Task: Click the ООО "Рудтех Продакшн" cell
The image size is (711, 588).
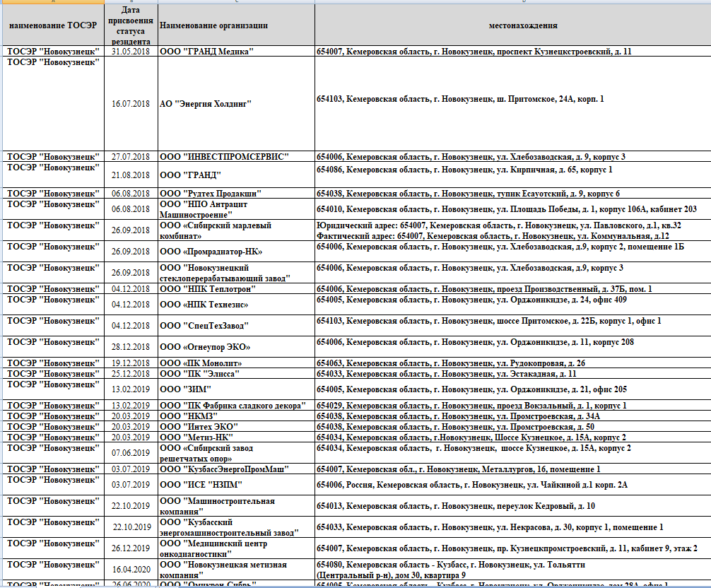Action: (236, 194)
